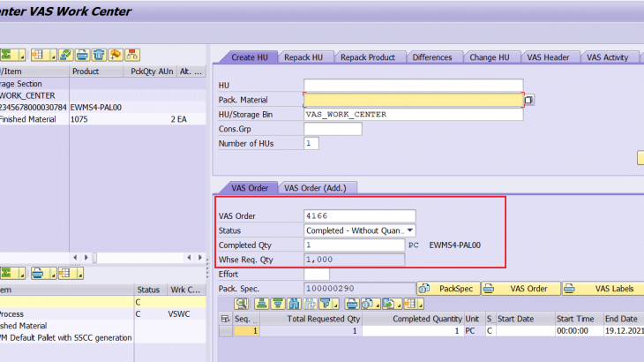Click the Sort Ascending icon
This screenshot has height=362, width=644.
click(x=261, y=304)
